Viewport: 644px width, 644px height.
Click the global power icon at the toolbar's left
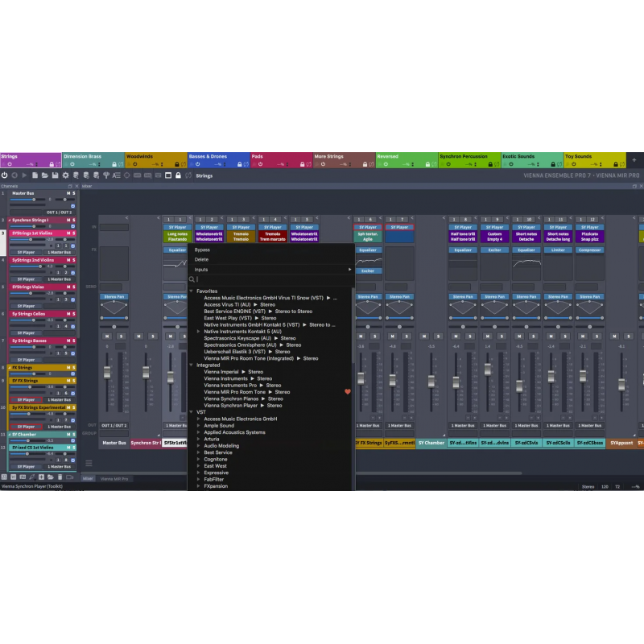[x=4, y=175]
